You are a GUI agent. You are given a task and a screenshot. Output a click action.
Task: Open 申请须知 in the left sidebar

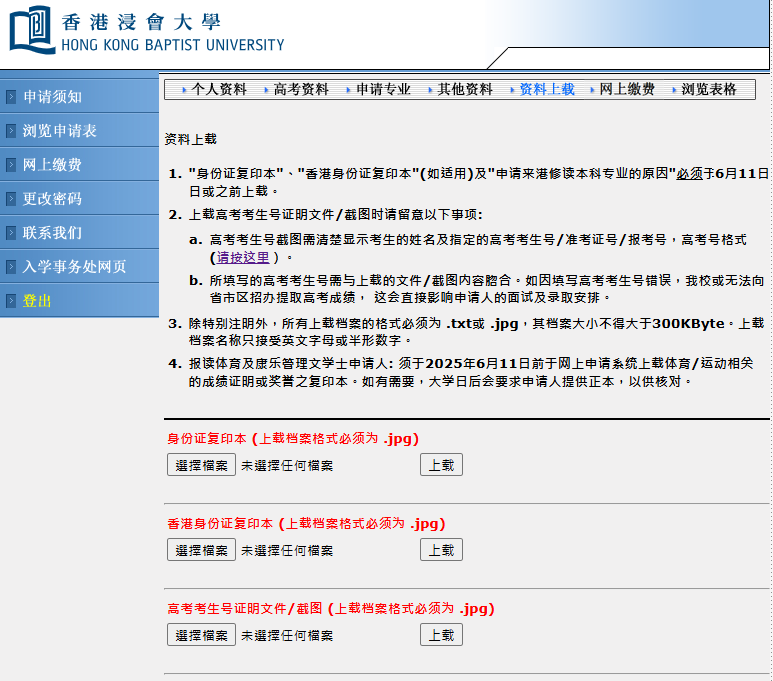tap(52, 97)
